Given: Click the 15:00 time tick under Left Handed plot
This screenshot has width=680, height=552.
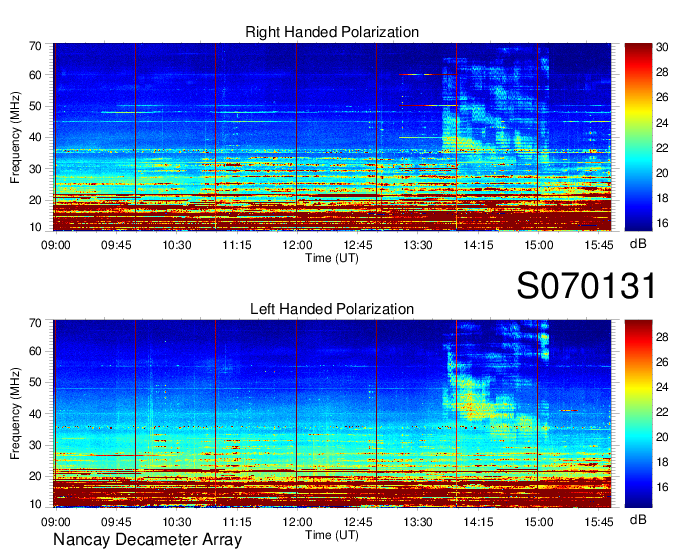Looking at the screenshot, I should click(x=538, y=522).
